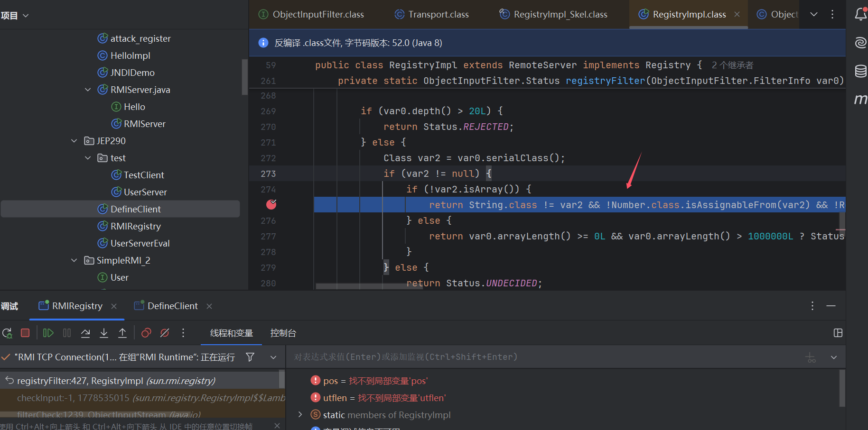Open the thread selector dropdown
The height and width of the screenshot is (430, 868).
tap(273, 357)
